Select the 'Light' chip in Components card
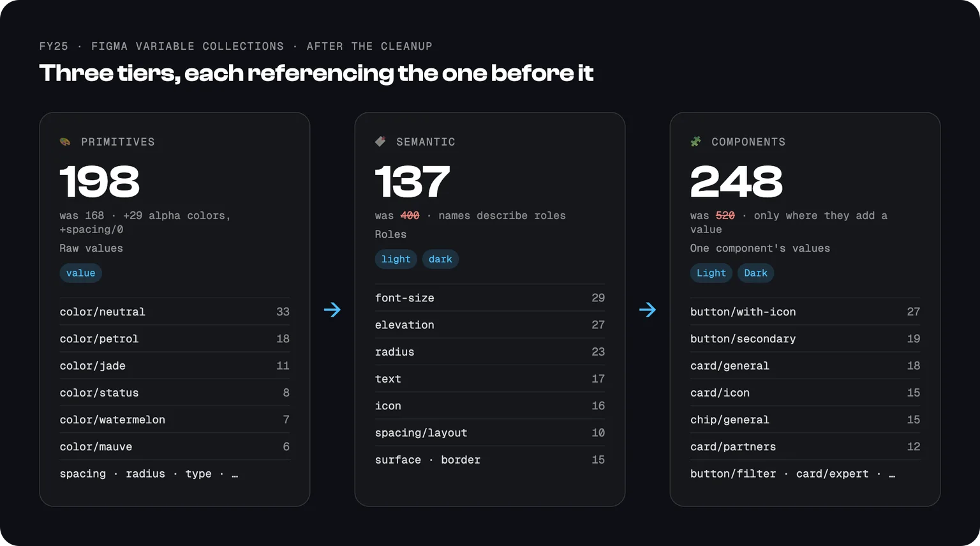 click(711, 273)
